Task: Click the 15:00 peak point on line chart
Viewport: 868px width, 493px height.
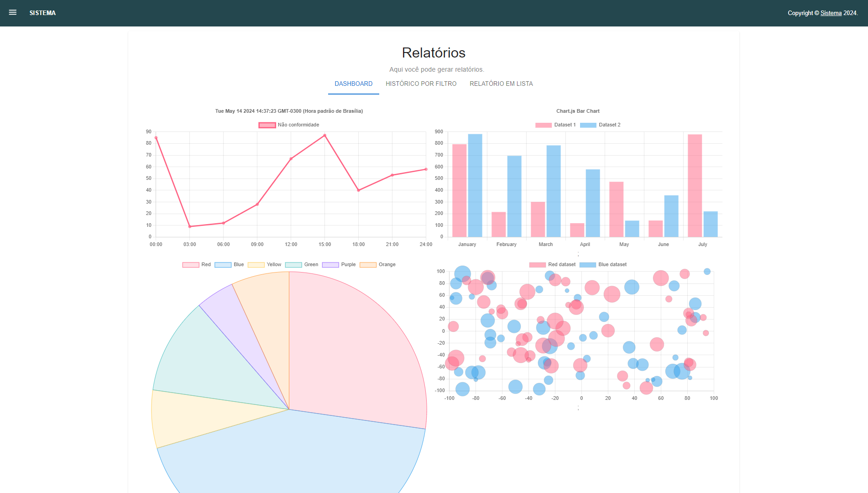Action: [x=325, y=136]
